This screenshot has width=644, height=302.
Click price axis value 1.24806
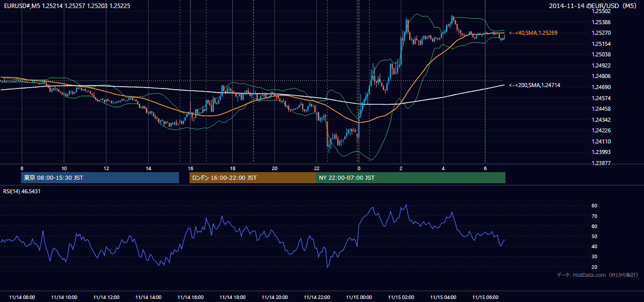tap(602, 76)
